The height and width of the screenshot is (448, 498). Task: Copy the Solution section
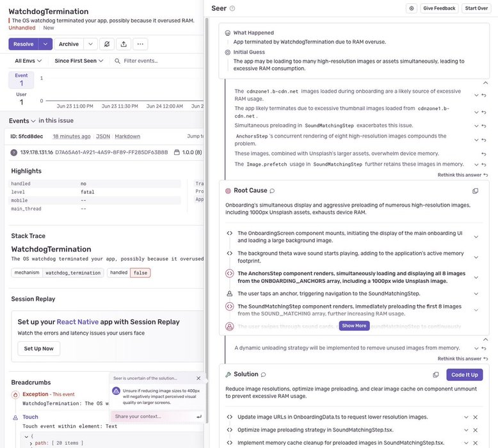(436, 374)
